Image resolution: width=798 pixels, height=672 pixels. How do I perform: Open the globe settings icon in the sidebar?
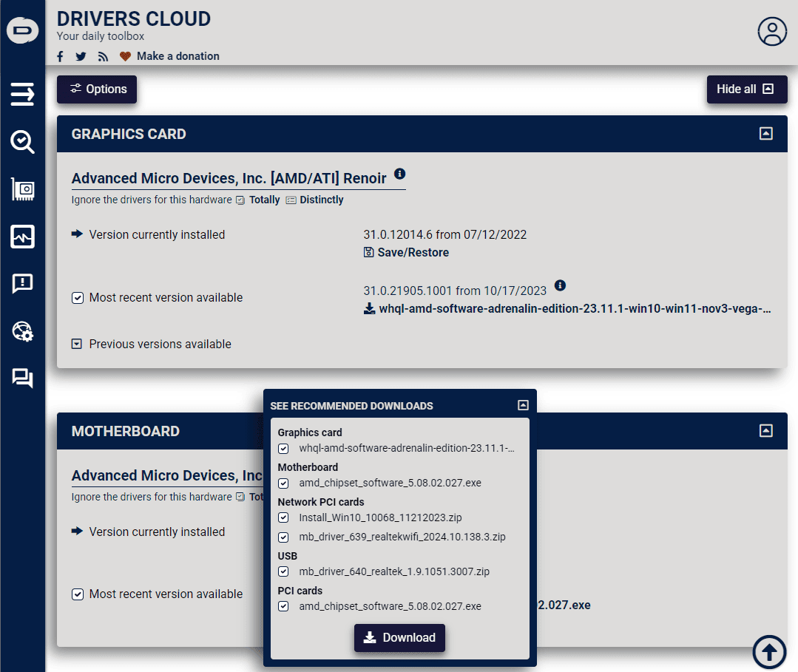(22, 331)
